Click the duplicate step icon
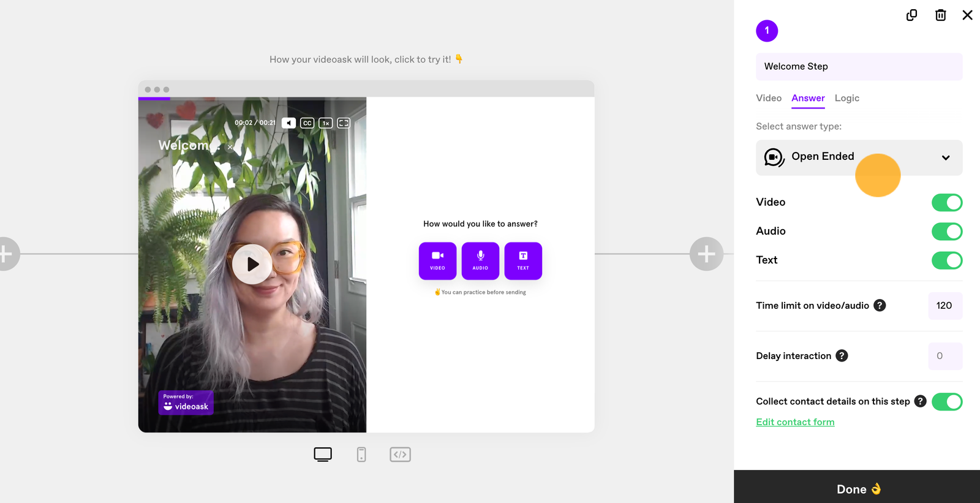This screenshot has width=980, height=503. click(x=911, y=15)
